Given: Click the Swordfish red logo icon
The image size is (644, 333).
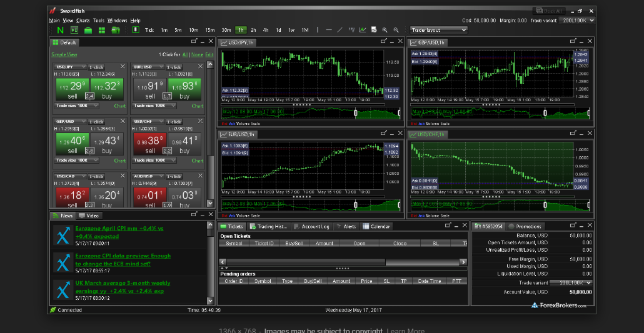Looking at the screenshot, I should [x=53, y=11].
